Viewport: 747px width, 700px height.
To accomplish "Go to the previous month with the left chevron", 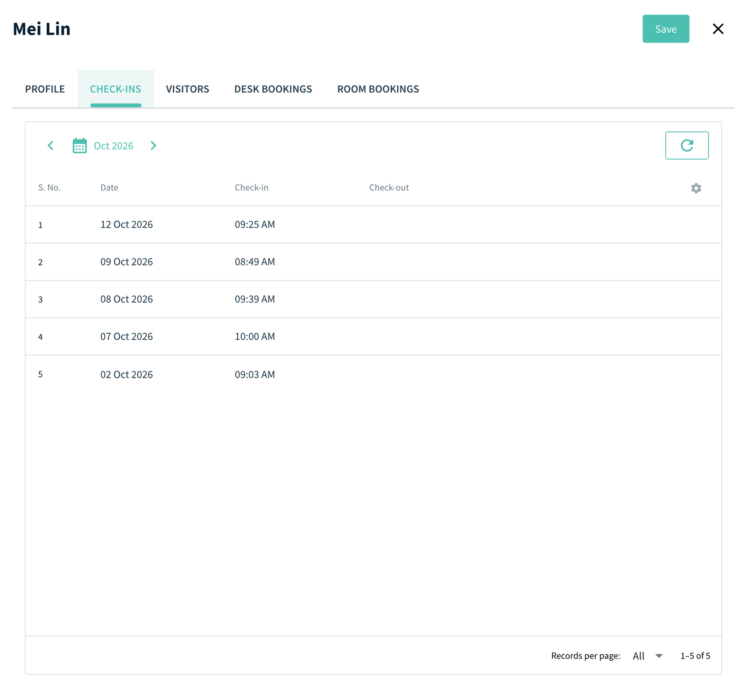I will [x=50, y=146].
